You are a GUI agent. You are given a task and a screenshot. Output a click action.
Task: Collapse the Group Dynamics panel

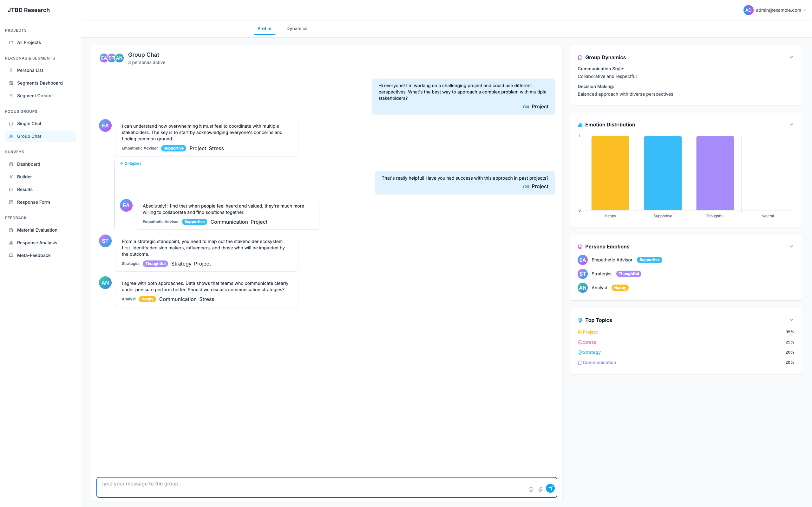point(791,57)
